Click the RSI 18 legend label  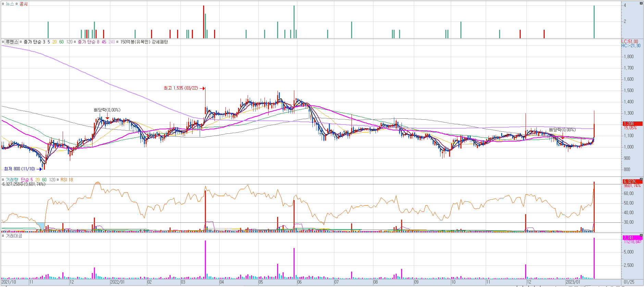point(66,180)
